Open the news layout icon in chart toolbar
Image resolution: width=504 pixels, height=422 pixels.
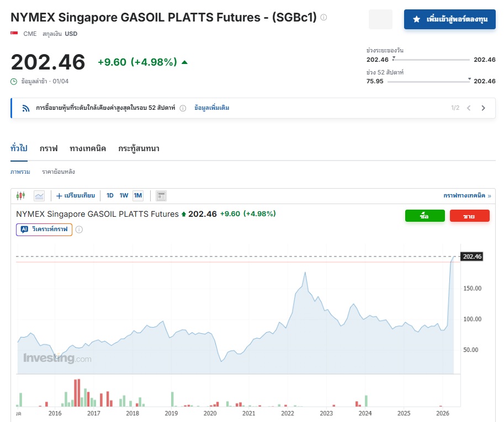pos(161,195)
